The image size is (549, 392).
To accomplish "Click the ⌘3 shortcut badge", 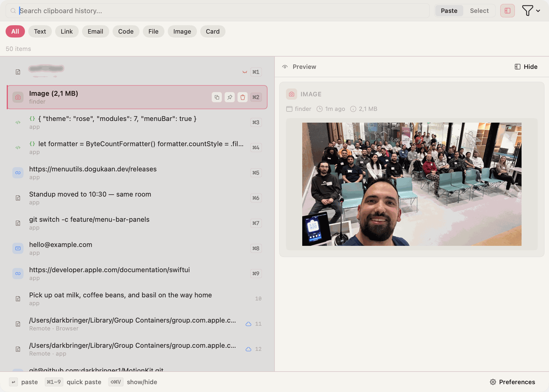I will pos(256,122).
